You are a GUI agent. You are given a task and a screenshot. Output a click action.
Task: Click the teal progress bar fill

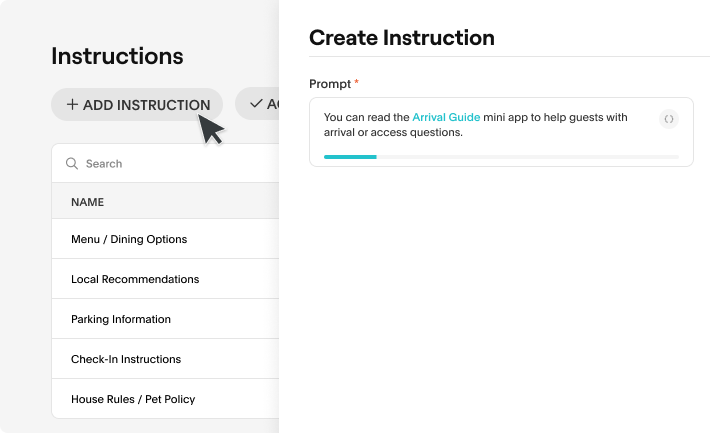(x=350, y=157)
